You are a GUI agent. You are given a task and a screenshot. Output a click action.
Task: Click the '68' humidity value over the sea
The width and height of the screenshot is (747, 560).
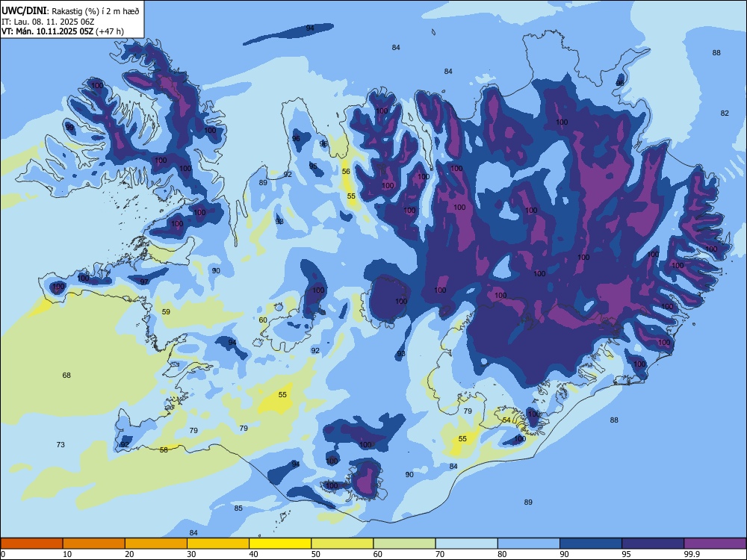pos(66,376)
